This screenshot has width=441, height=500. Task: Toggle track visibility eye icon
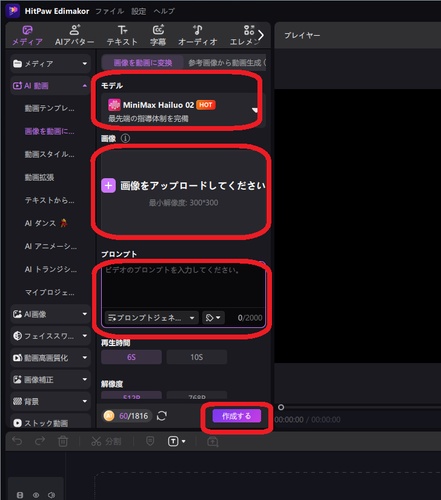[x=36, y=495]
